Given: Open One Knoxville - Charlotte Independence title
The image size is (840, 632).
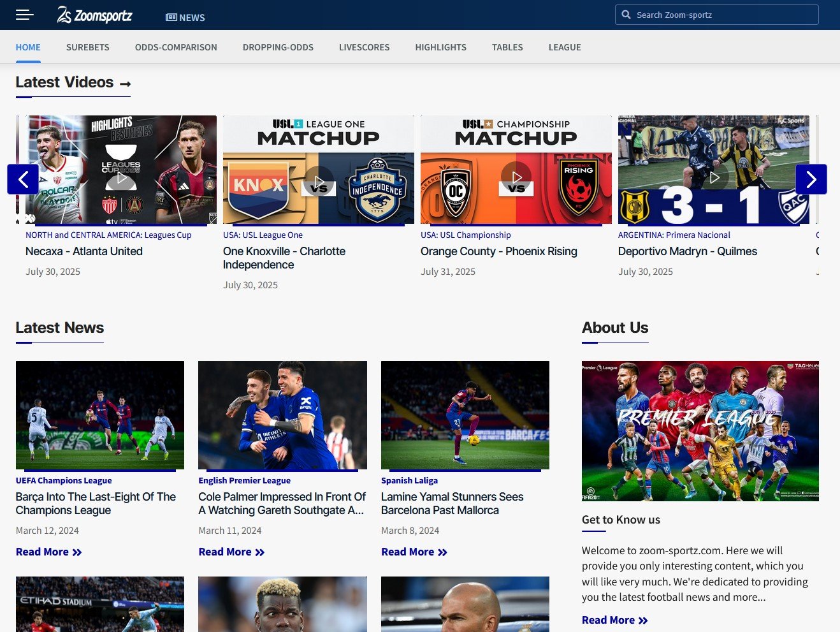Looking at the screenshot, I should coord(284,258).
